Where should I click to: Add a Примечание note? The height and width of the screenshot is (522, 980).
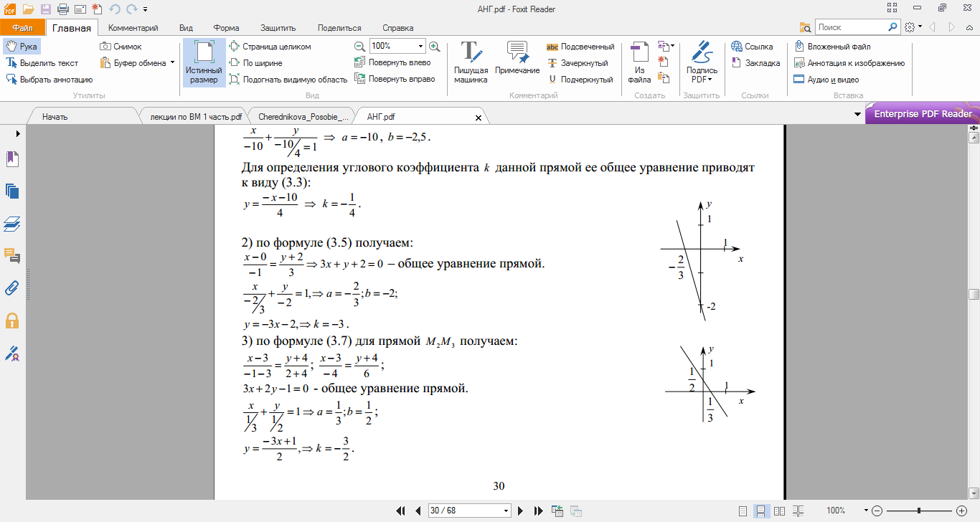click(517, 58)
